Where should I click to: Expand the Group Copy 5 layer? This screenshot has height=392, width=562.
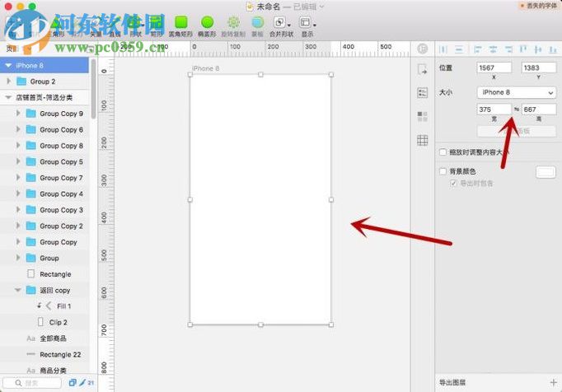point(18,161)
